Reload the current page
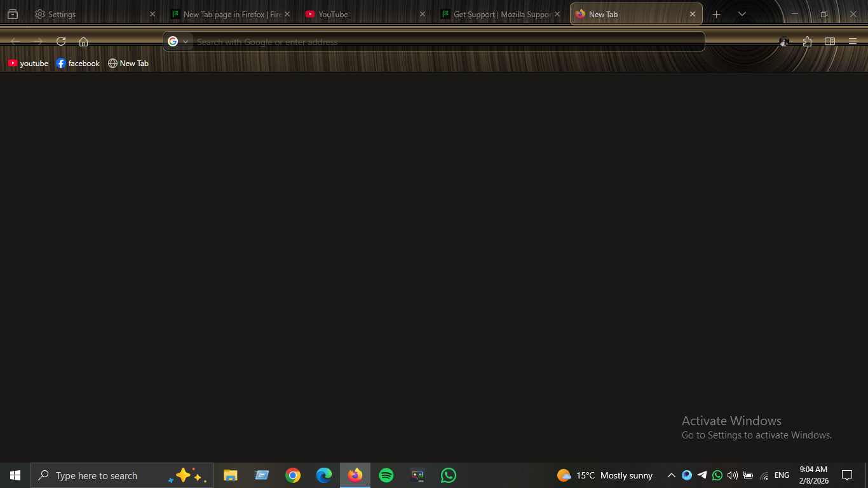This screenshot has height=488, width=868. tap(61, 41)
